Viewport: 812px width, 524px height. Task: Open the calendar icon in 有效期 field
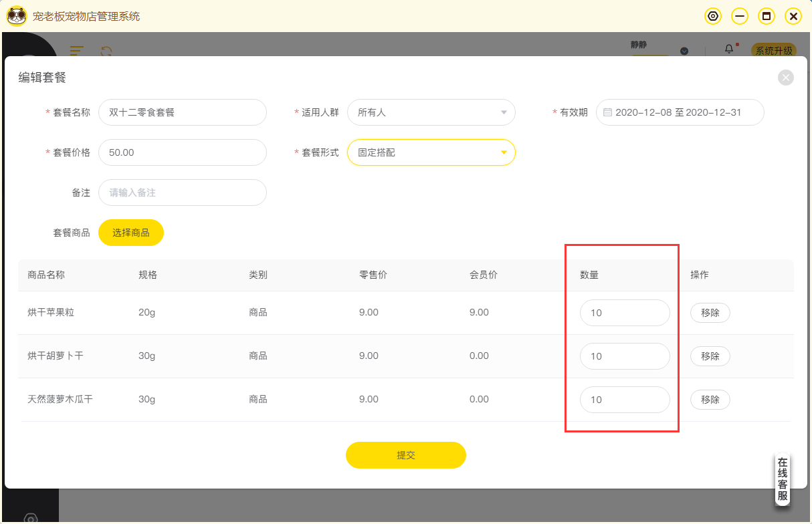pos(607,112)
